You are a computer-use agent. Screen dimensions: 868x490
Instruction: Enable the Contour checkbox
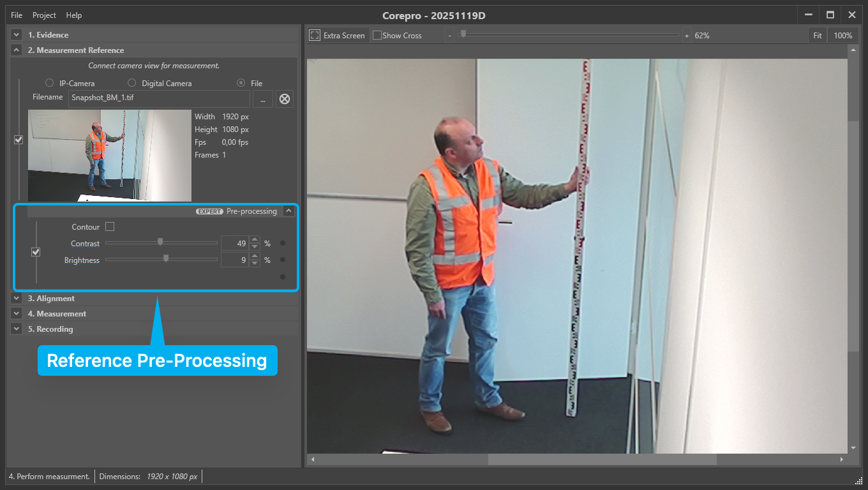click(x=109, y=226)
